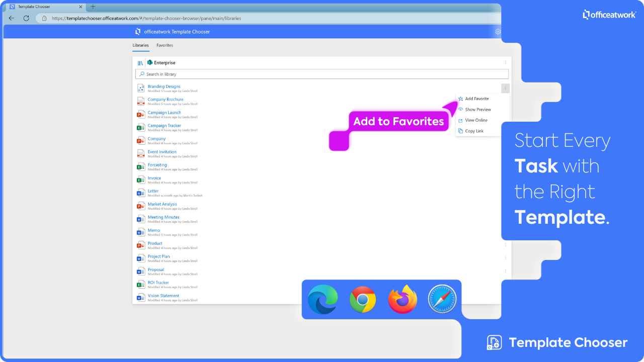Viewport: 644px width, 362px height.
Task: Open a new browser tab with plus
Action: (x=93, y=7)
